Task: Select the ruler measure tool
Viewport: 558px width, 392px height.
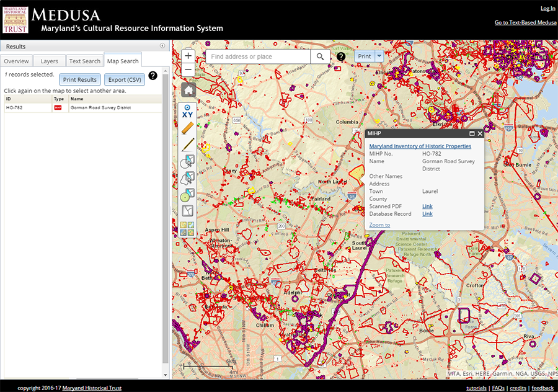Action: [x=188, y=128]
